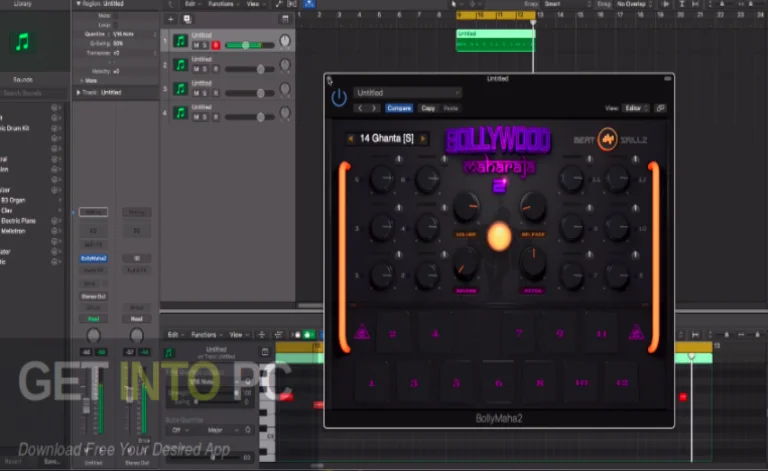The width and height of the screenshot is (768, 471).
Task: Select previous kit before 14 Ghanta [S]
Action: 351,139
